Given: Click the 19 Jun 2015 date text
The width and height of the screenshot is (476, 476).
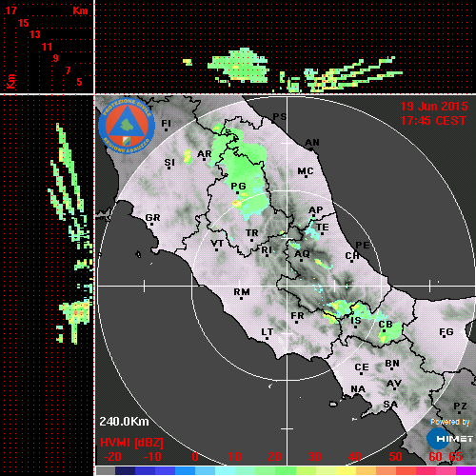Looking at the screenshot, I should tap(434, 107).
